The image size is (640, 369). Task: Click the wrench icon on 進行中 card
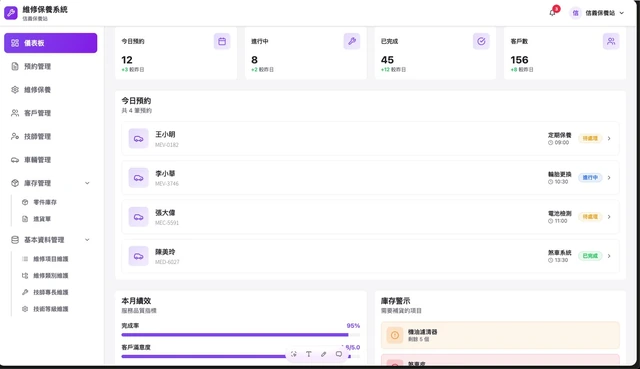tap(352, 41)
